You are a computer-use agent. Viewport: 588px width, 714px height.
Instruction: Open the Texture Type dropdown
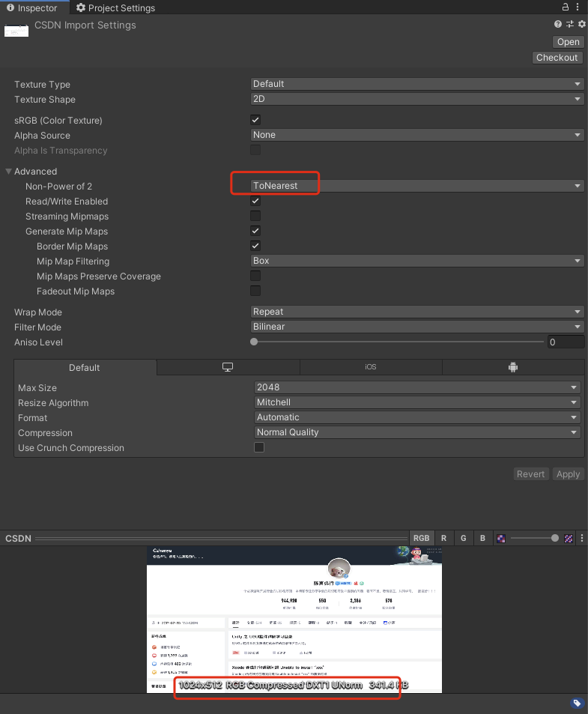417,84
